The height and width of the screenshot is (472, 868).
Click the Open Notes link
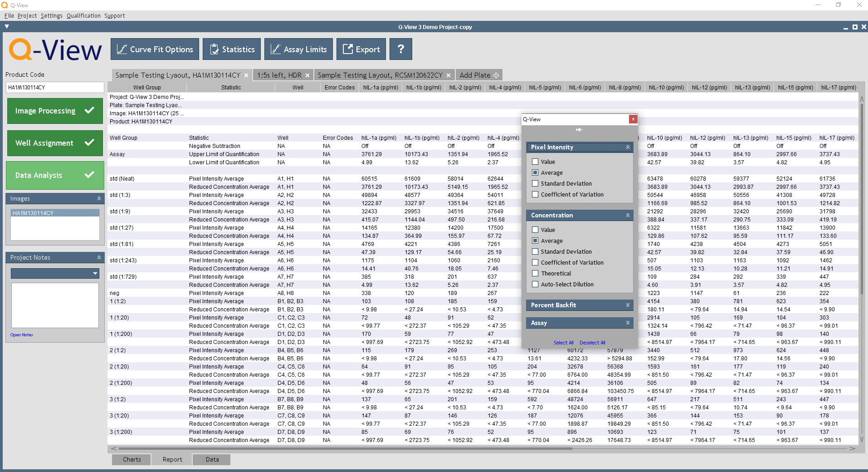[x=21, y=335]
